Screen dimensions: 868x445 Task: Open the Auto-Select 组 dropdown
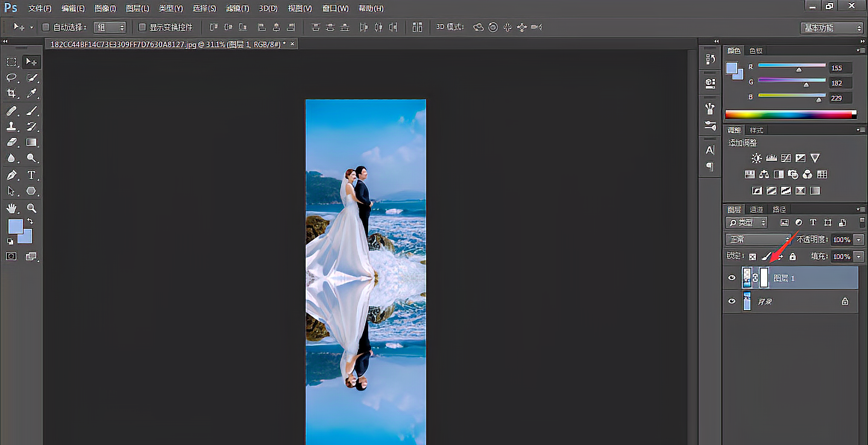click(x=110, y=27)
